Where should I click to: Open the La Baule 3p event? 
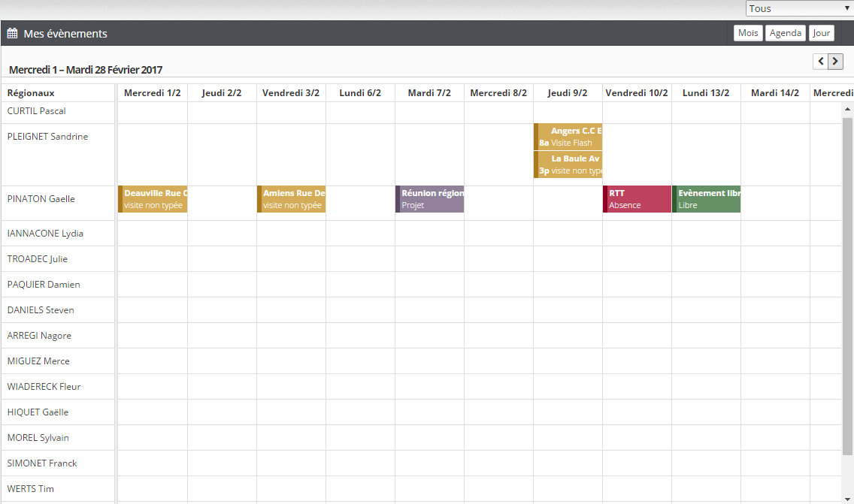568,164
